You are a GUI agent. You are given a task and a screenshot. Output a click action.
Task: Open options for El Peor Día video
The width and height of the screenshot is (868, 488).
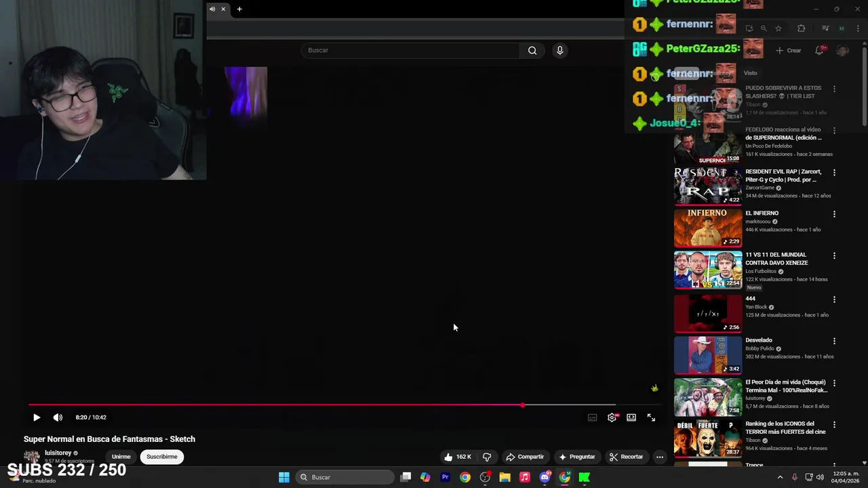[834, 383]
